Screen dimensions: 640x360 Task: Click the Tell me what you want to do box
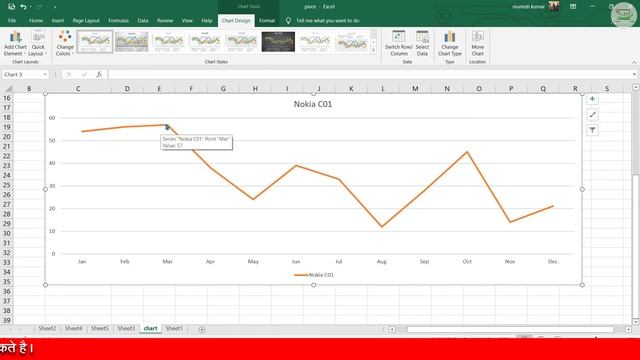point(327,20)
